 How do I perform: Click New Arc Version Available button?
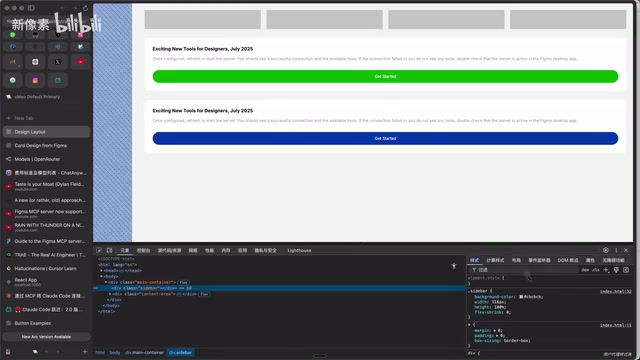tap(46, 337)
